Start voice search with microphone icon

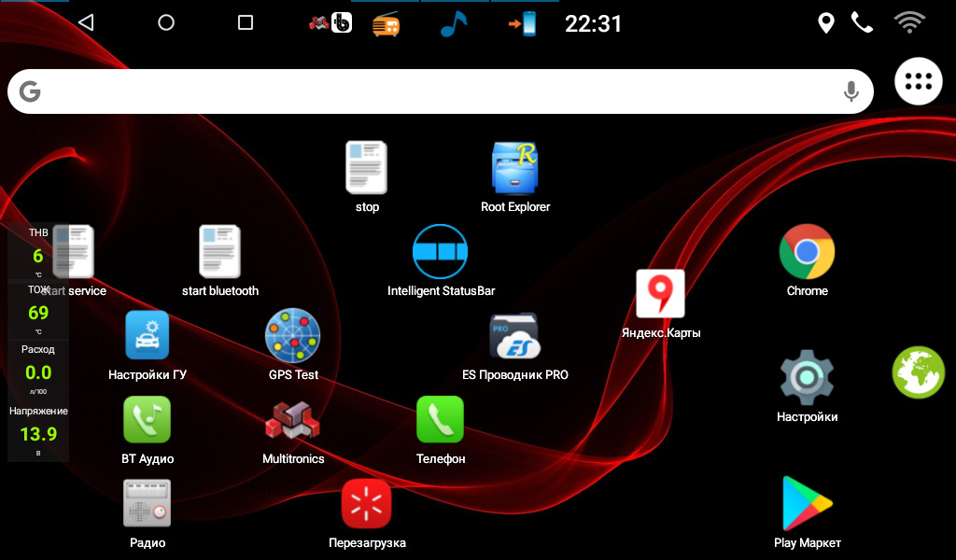coord(851,91)
